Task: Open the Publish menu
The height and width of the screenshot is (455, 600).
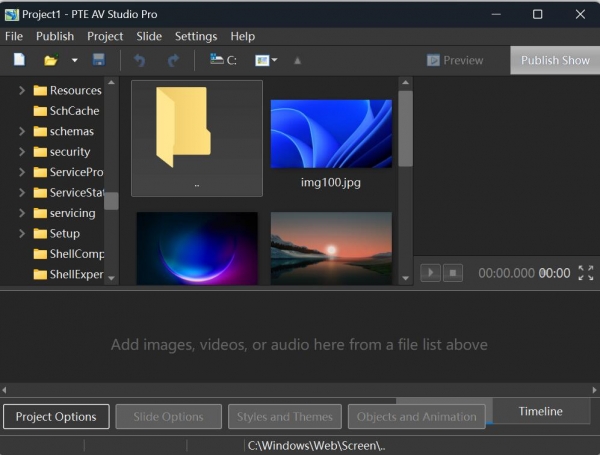Action: coord(55,36)
